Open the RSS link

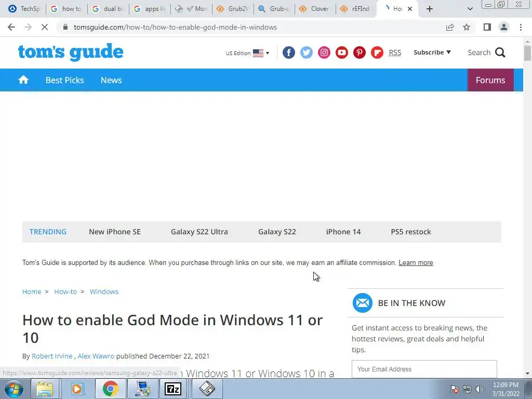395,52
